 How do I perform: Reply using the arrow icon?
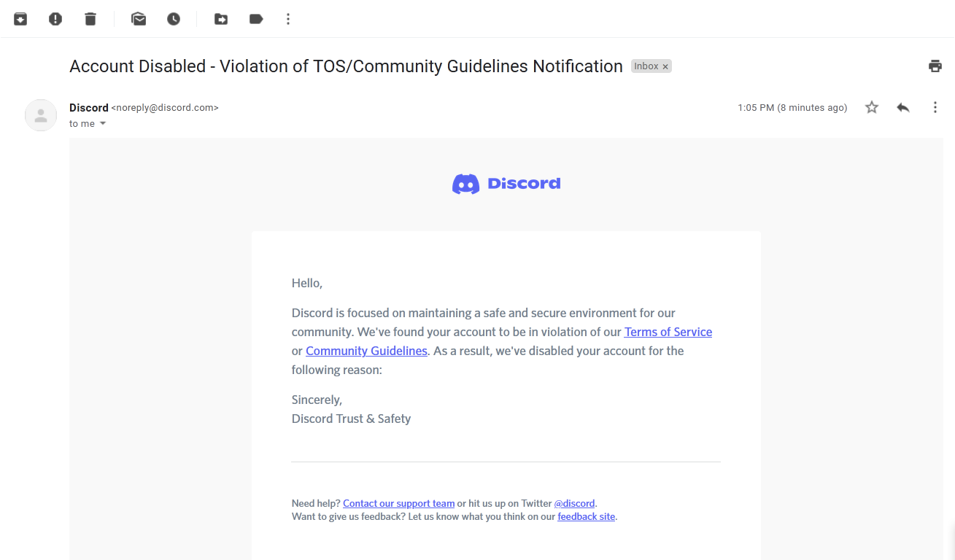903,108
